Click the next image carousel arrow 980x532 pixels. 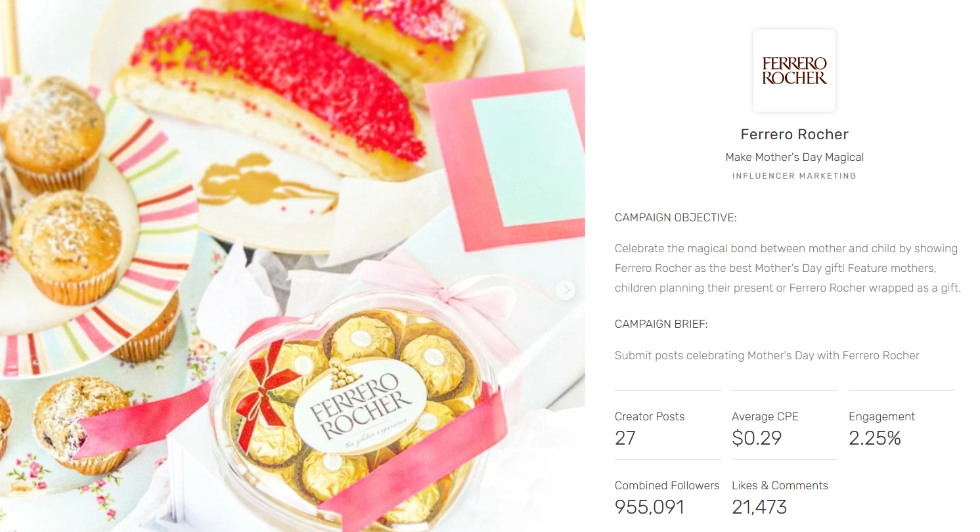[566, 290]
